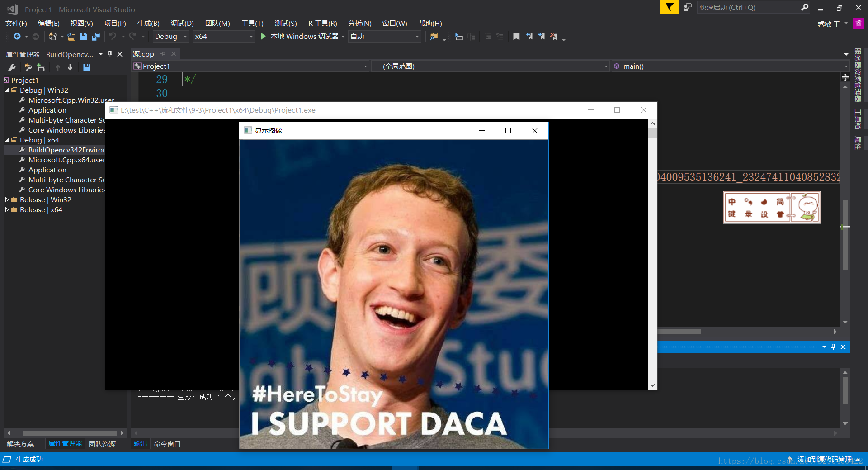Open the 生成(B) build menu
Viewport: 868px width, 470px height.
pos(148,24)
